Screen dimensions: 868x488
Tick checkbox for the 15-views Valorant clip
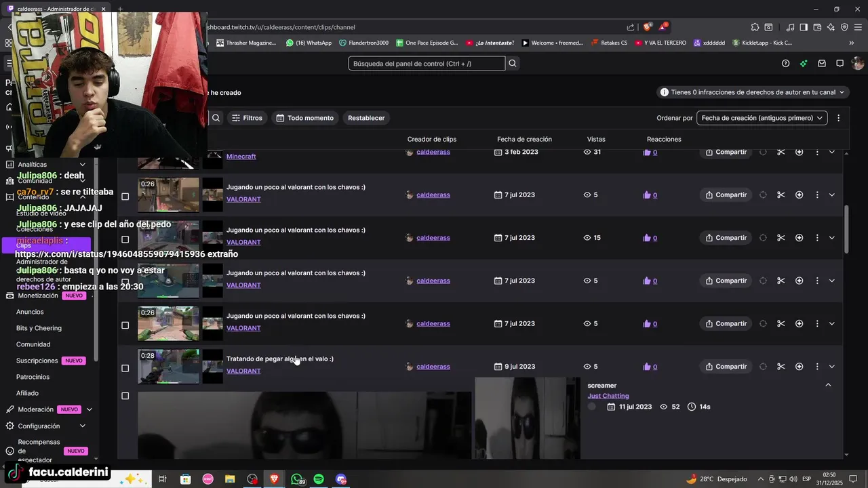coord(125,239)
